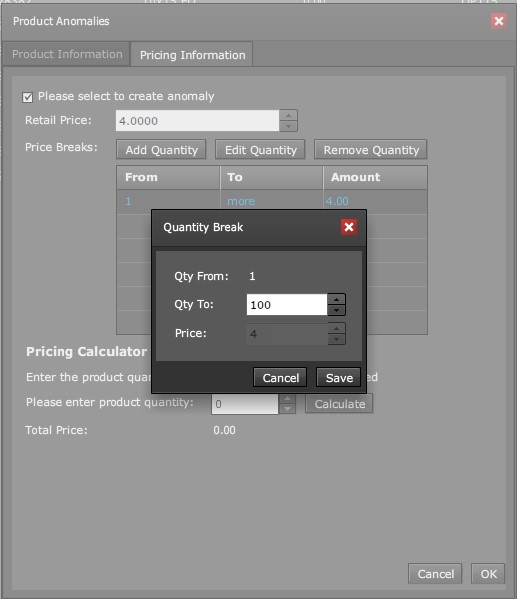
Task: Switch to the Product Information tab
Action: 67,54
